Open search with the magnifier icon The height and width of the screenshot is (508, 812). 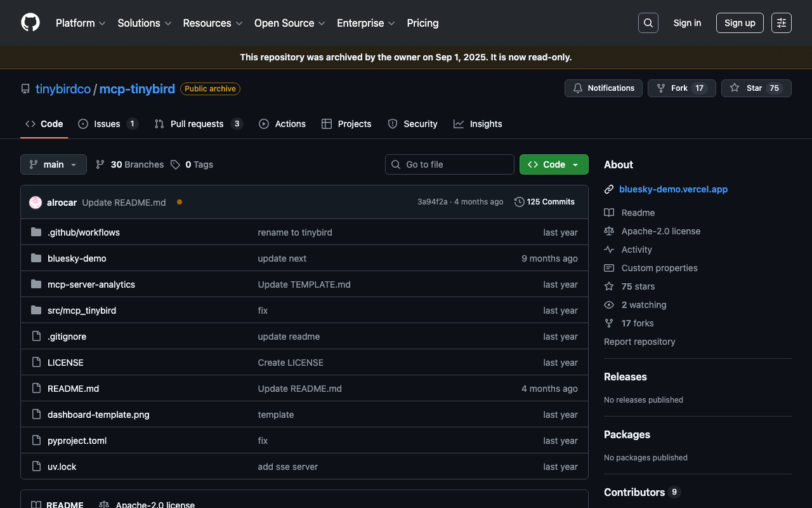(648, 23)
